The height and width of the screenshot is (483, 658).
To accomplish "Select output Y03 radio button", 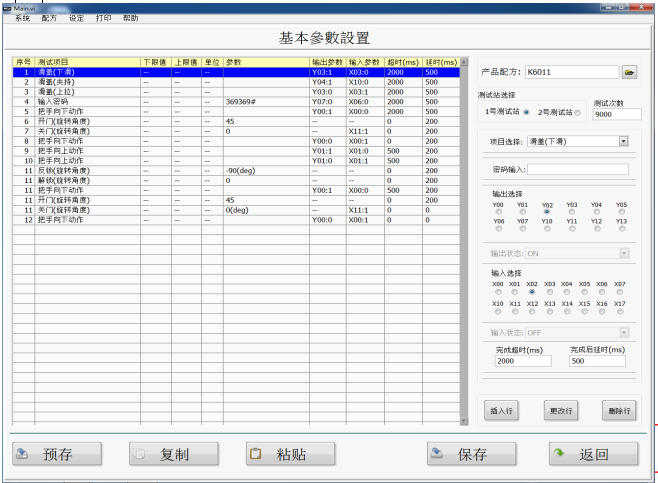I will (572, 212).
